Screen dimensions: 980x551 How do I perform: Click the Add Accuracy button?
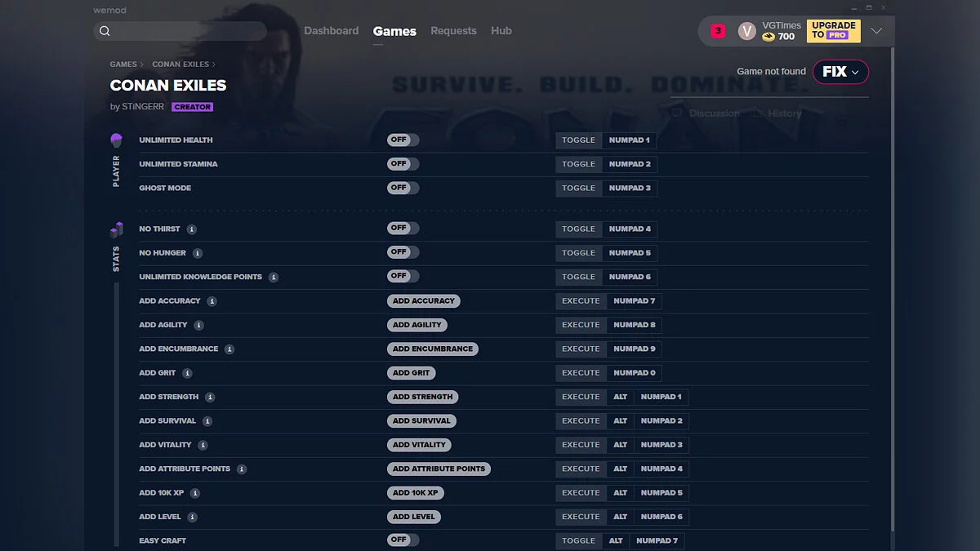pyautogui.click(x=424, y=301)
